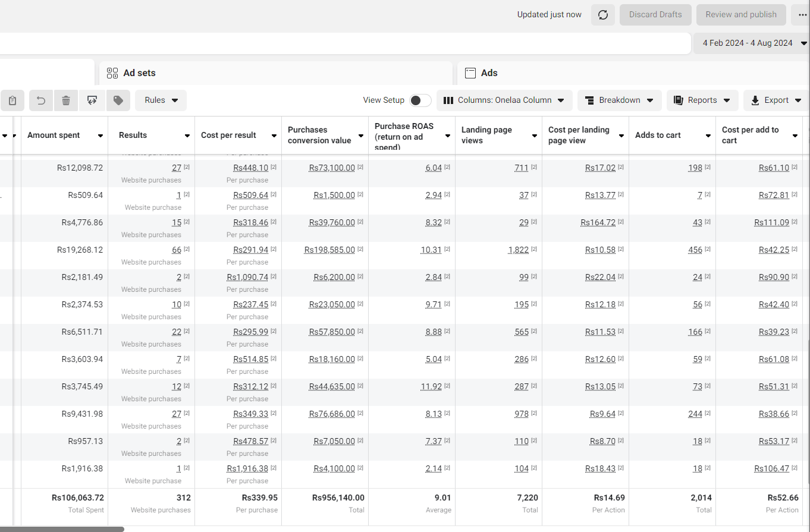
Task: Click ROAS value 11.92
Action: pyautogui.click(x=431, y=387)
